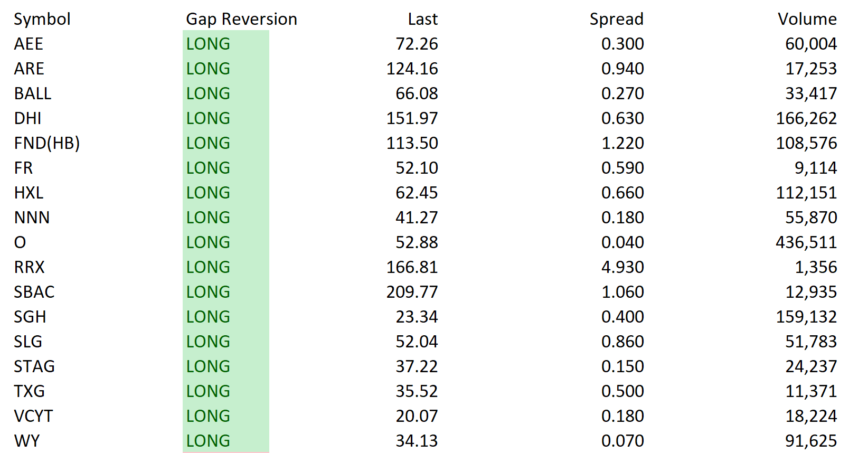The height and width of the screenshot is (453, 868).
Task: Select the NNN symbol cell
Action: [x=32, y=218]
